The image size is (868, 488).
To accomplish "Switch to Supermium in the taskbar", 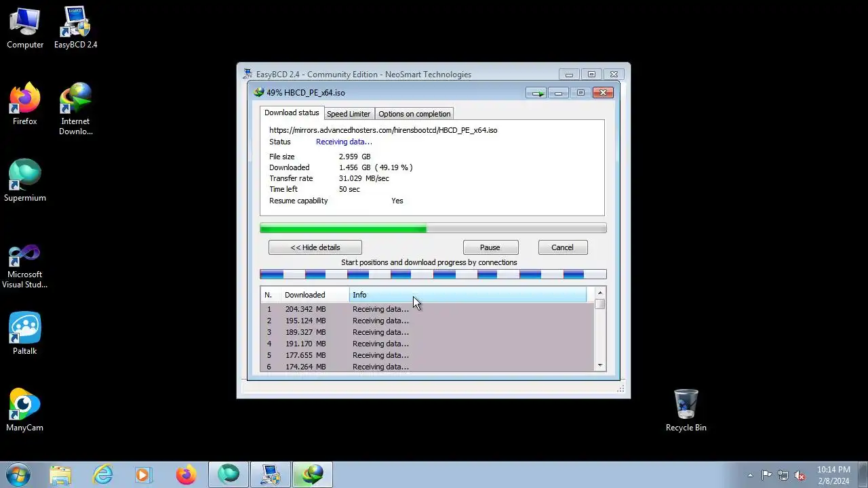I will (229, 474).
